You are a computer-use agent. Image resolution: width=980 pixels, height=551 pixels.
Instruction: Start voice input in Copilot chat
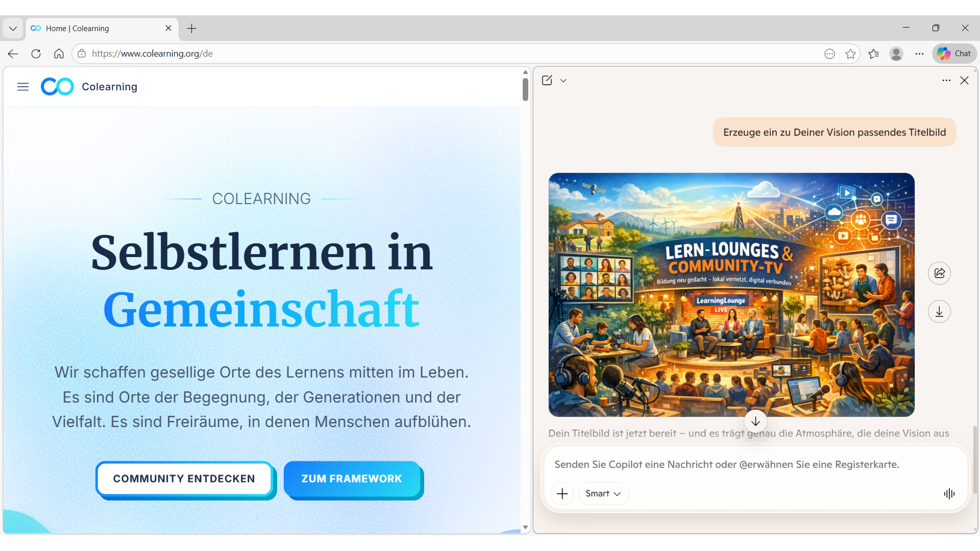click(949, 493)
